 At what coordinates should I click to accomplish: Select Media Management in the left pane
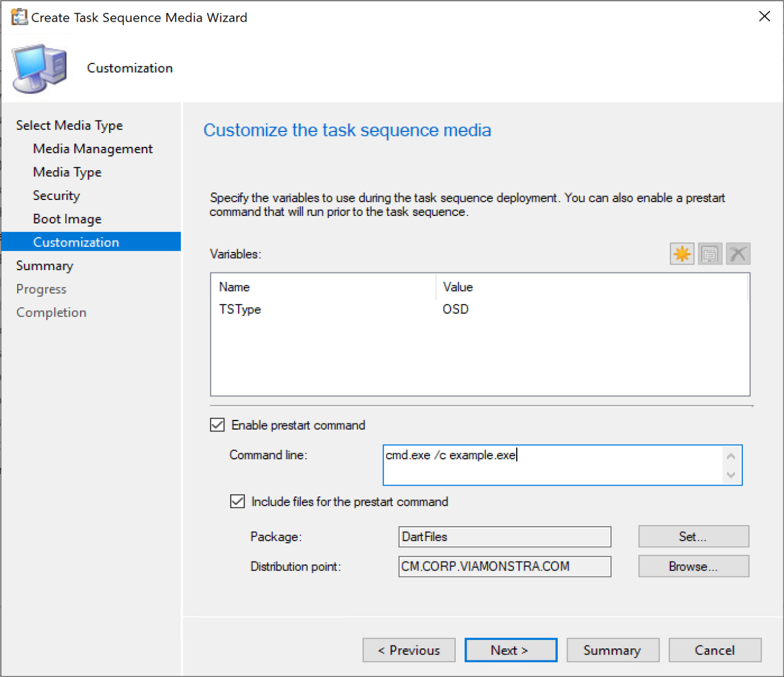point(93,148)
